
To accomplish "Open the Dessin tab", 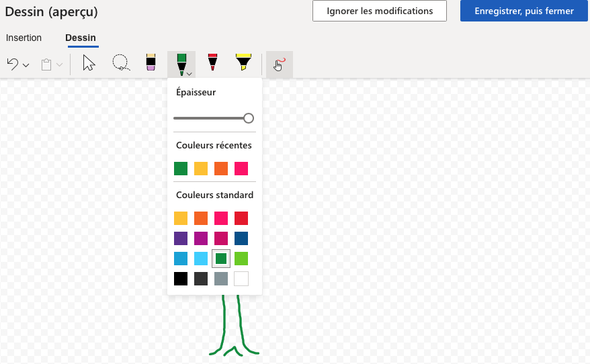I will 81,38.
